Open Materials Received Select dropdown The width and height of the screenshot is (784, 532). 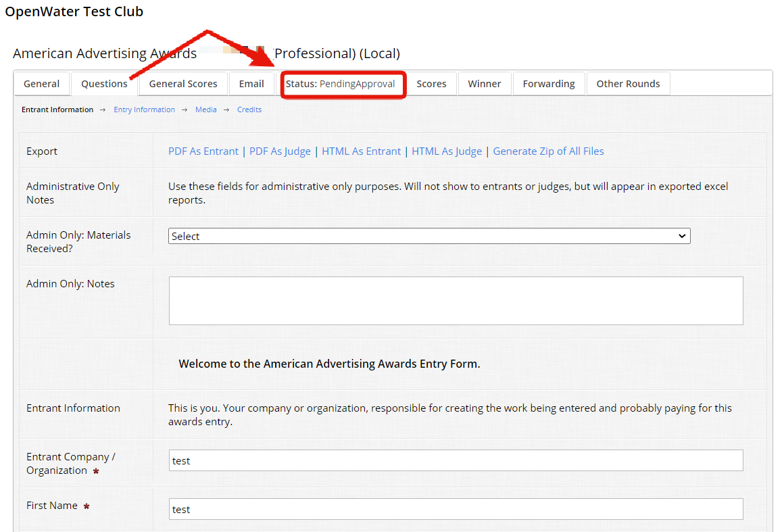pyautogui.click(x=429, y=236)
